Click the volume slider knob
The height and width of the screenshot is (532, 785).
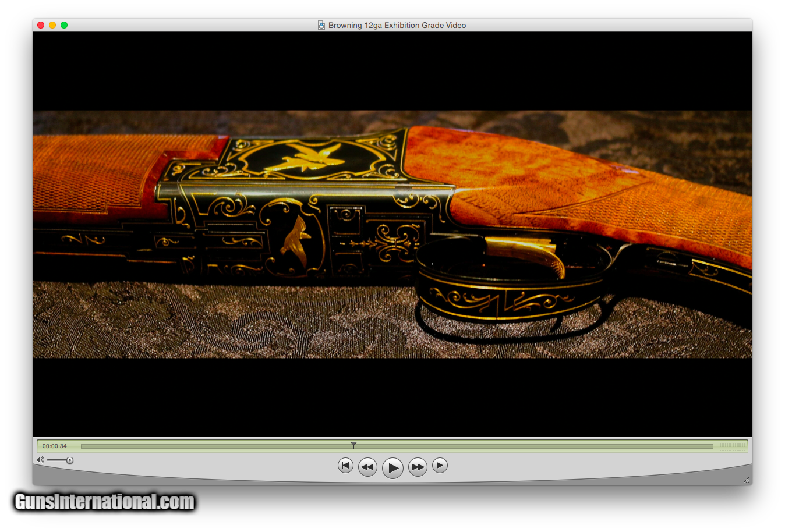(x=70, y=460)
